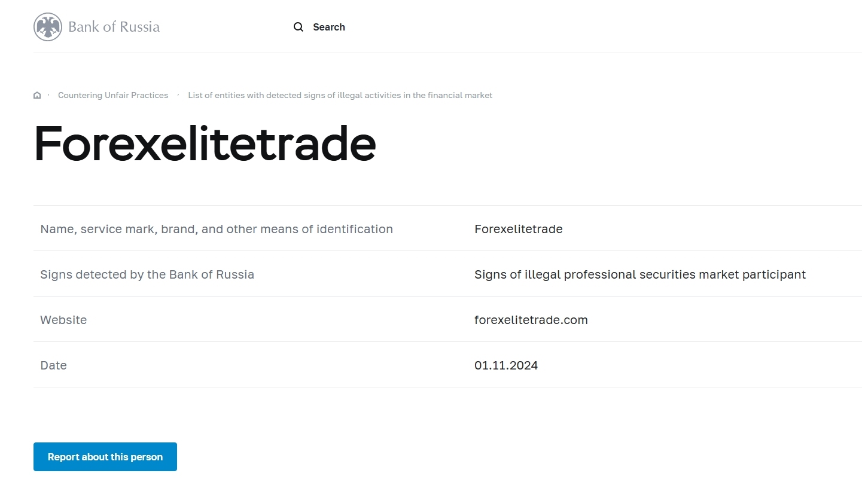Click the Bank of Russia wordmark text
This screenshot has height=504, width=862.
[114, 27]
